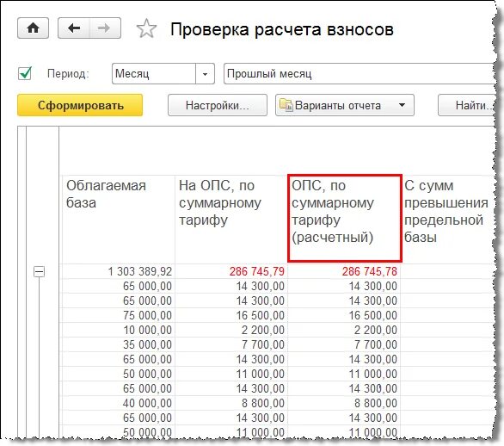The width and height of the screenshot is (504, 446).
Task: Select the 10 000,00 base cell
Action: click(119, 330)
